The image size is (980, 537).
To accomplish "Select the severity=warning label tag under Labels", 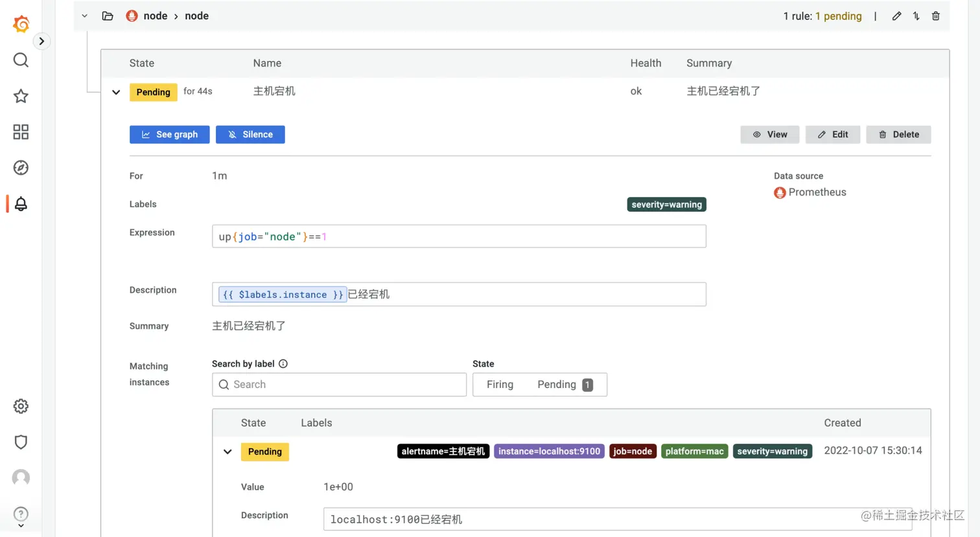I will (667, 205).
